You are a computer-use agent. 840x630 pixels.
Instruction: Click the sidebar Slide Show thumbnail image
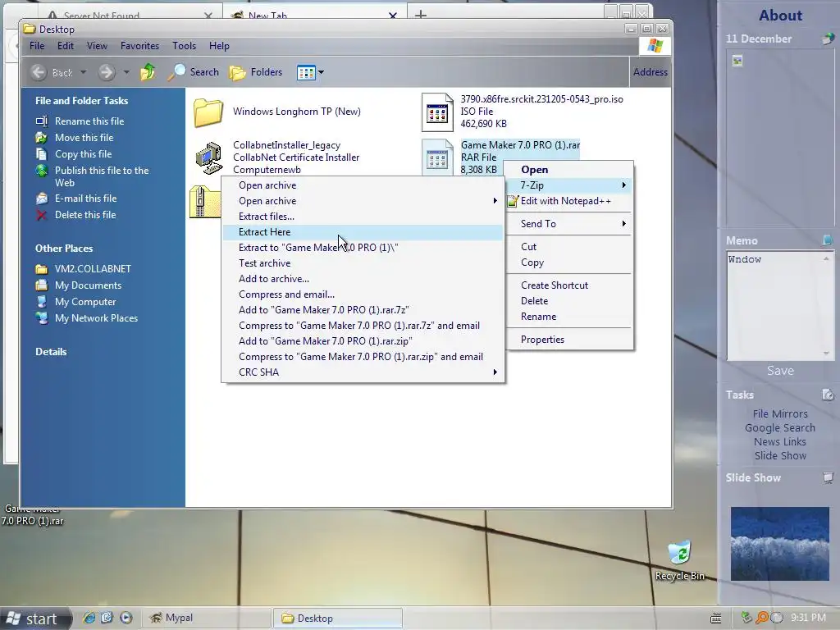(780, 544)
